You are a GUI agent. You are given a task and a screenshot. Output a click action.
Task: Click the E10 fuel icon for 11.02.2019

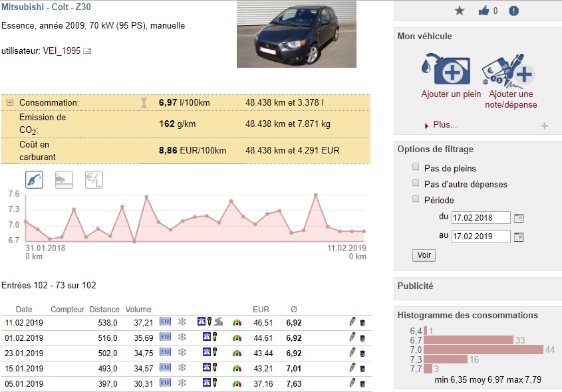(165, 321)
